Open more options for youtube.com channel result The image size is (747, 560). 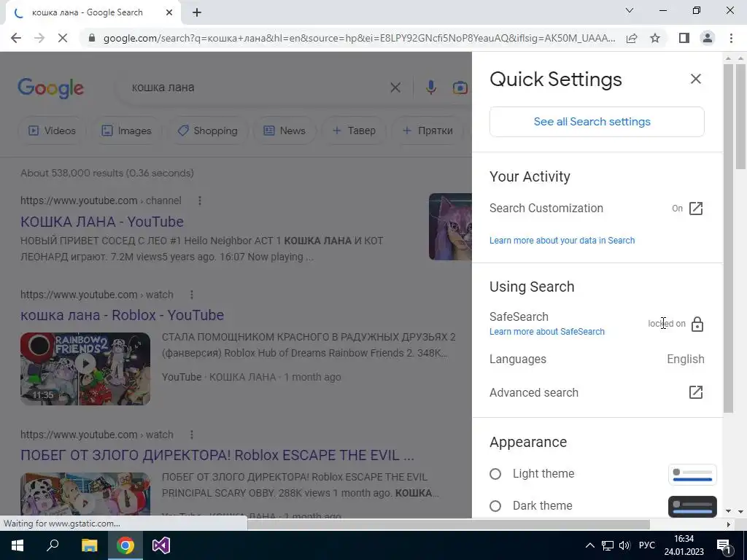coord(200,201)
